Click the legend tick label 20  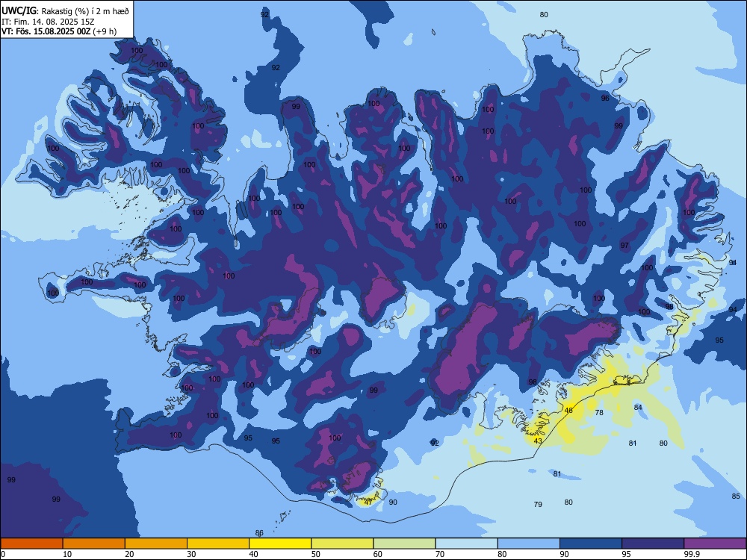pyautogui.click(x=129, y=554)
